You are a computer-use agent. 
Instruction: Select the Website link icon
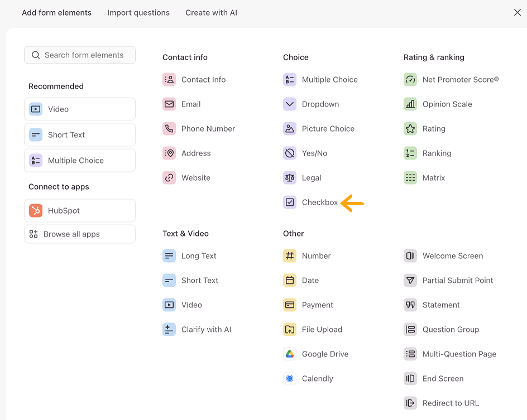(x=169, y=177)
